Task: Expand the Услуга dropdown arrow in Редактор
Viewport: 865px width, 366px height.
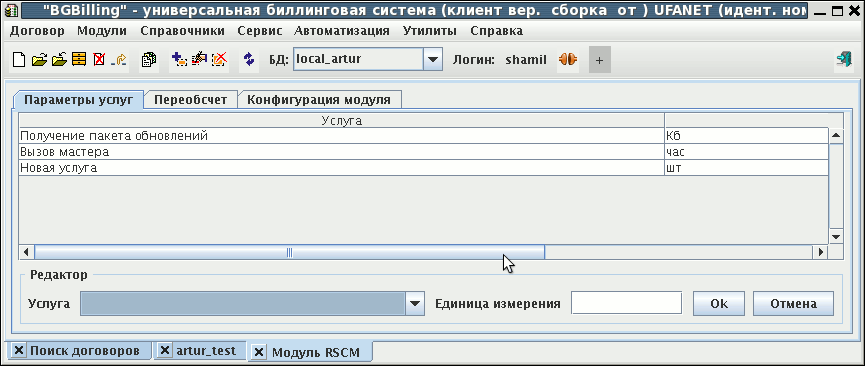Action: pyautogui.click(x=415, y=304)
